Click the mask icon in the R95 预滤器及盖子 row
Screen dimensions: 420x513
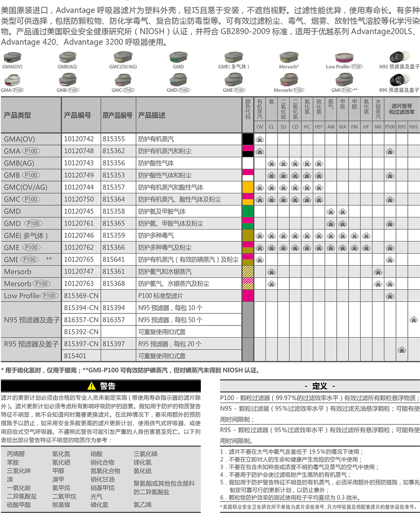click(402, 350)
